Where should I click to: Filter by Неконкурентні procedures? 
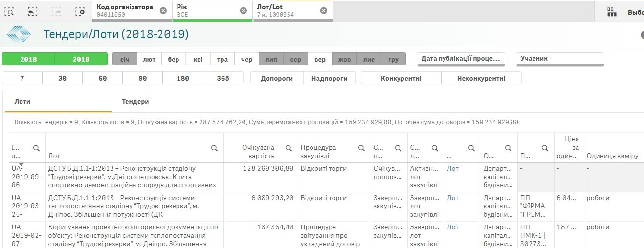point(481,78)
